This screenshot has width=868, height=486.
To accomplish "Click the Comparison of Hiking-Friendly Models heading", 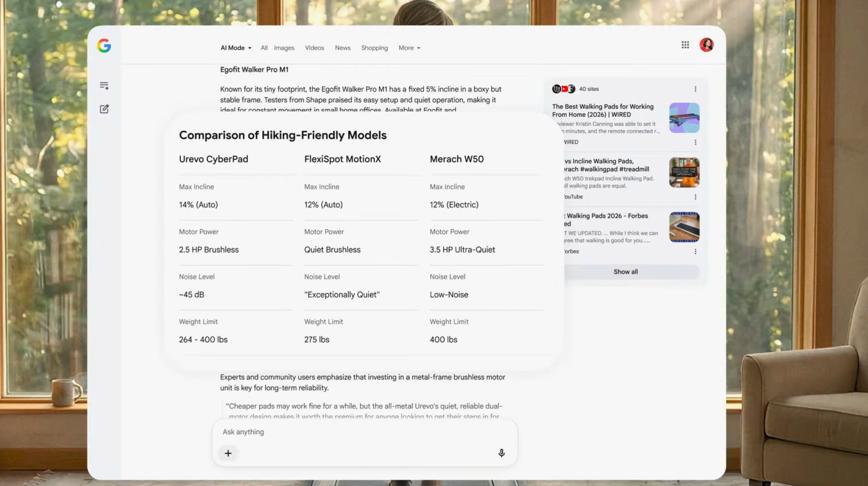I will (x=283, y=135).
